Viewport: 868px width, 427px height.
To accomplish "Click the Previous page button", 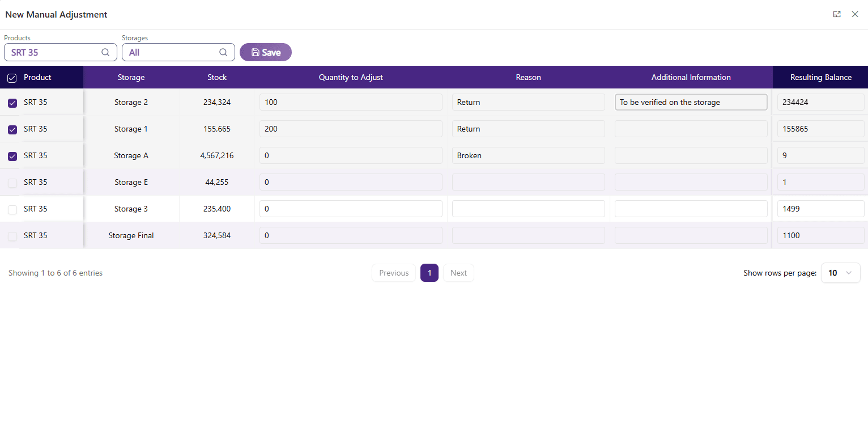I will tap(394, 273).
